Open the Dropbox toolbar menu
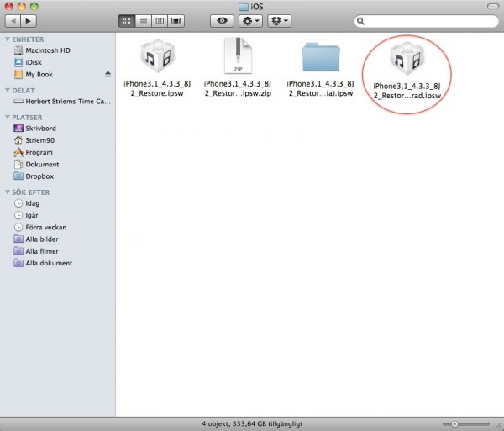The height and width of the screenshot is (431, 504). point(280,21)
